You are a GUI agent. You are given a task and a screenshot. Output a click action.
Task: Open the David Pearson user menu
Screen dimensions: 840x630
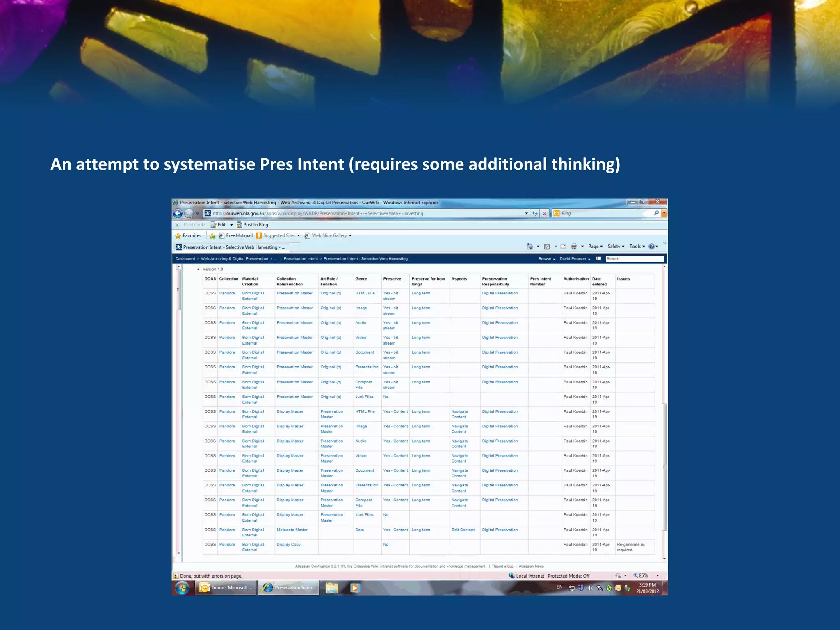pyautogui.click(x=575, y=259)
